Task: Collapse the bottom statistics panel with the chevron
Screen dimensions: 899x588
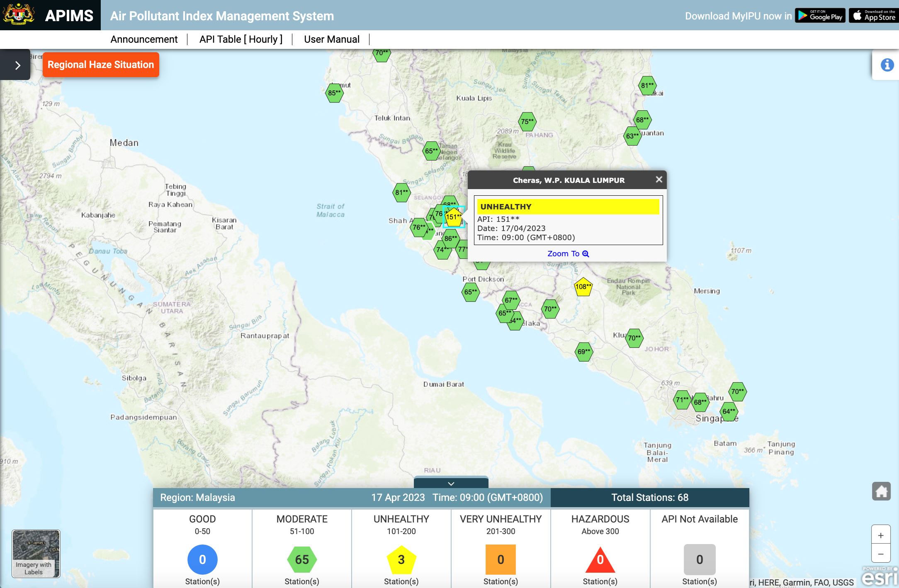Action: point(450,484)
